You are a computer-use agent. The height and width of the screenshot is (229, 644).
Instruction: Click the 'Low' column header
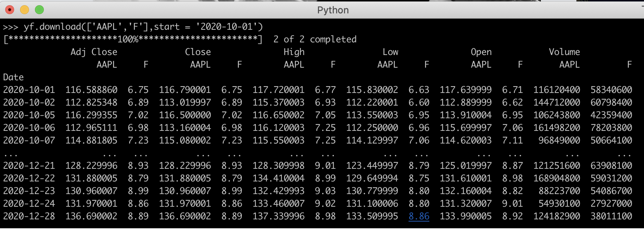[390, 52]
